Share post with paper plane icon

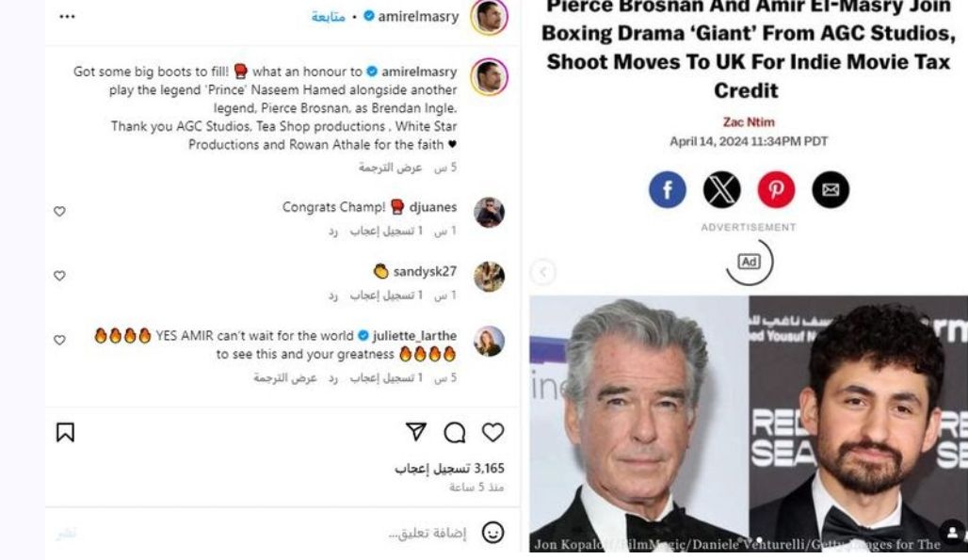coord(416,432)
